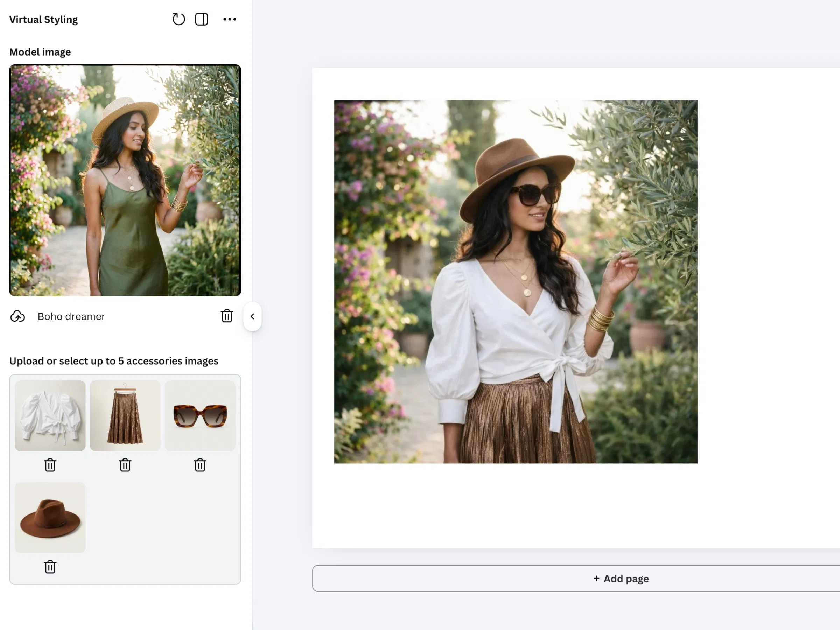Select the styled result image on canvas
This screenshot has height=630, width=840.
(x=516, y=282)
